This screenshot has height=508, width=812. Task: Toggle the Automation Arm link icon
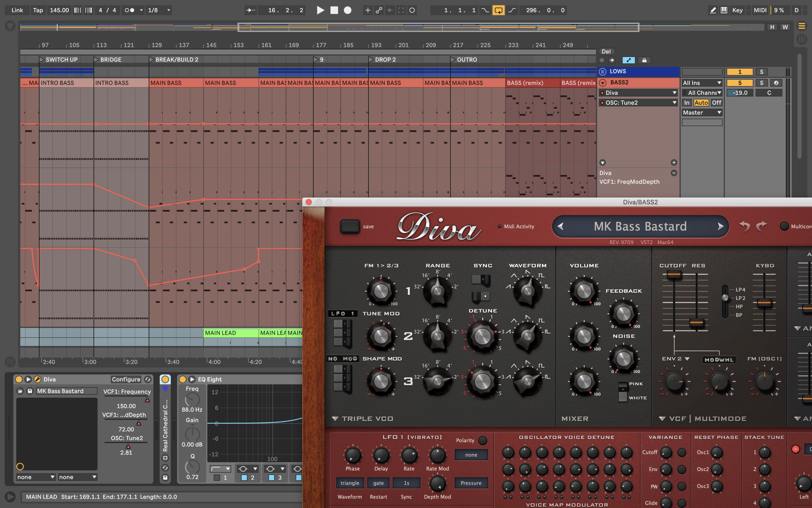[x=379, y=10]
